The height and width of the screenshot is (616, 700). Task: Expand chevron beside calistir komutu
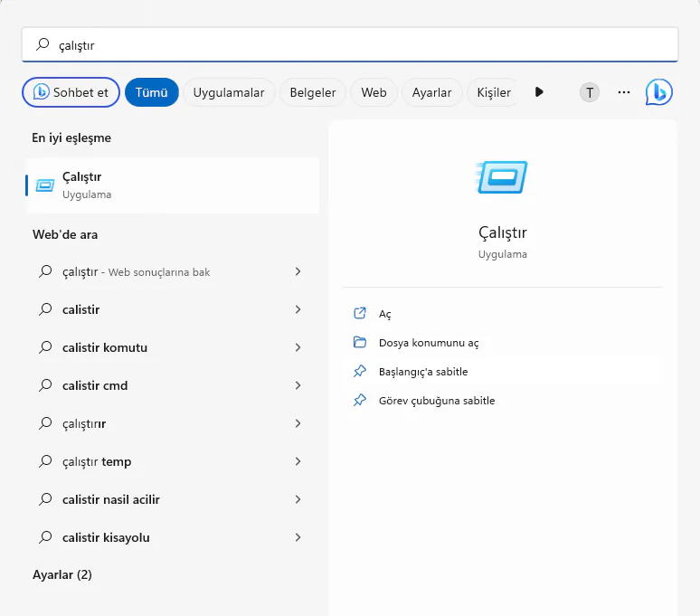pyautogui.click(x=298, y=347)
